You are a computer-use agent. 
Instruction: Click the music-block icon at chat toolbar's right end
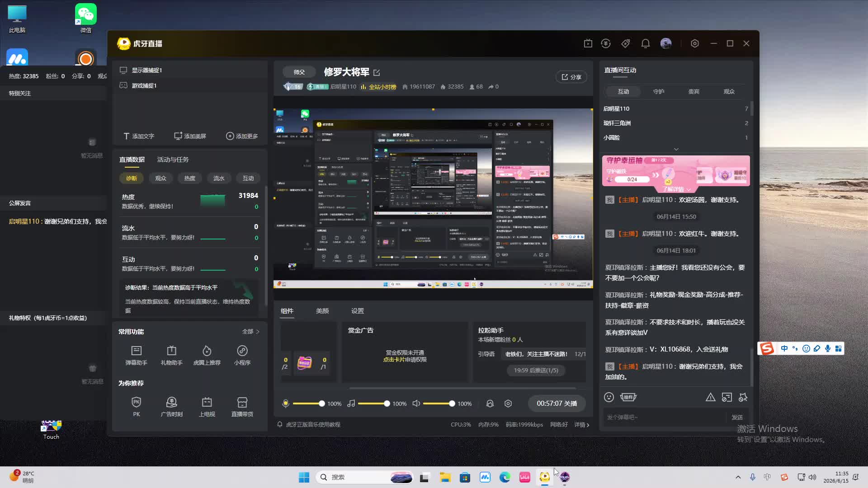coord(743,397)
